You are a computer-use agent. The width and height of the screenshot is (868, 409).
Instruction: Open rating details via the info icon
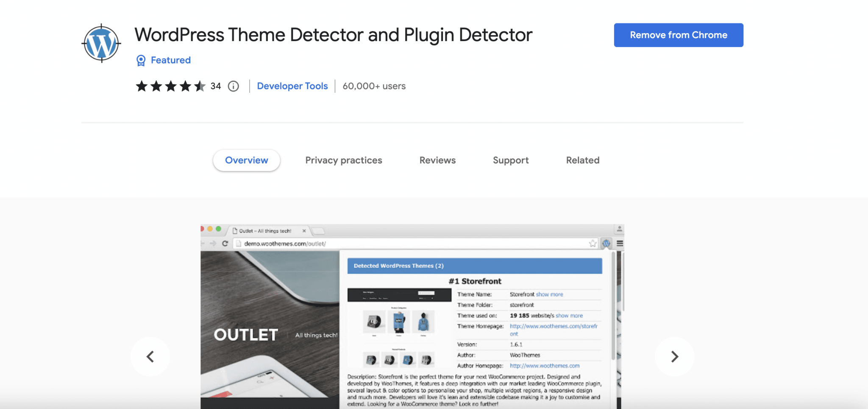click(x=233, y=86)
